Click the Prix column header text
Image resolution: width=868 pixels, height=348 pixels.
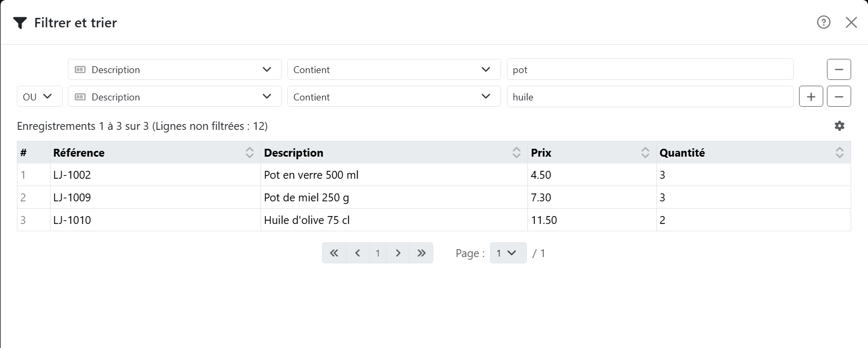[541, 153]
